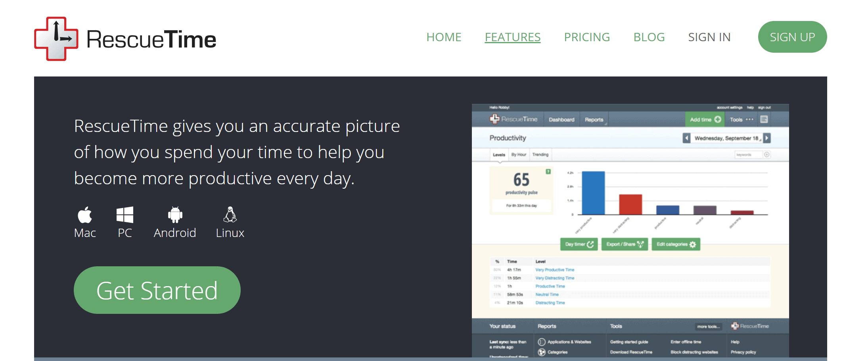
Task: Click the Apple Mac platform icon
Action: pos(85,215)
